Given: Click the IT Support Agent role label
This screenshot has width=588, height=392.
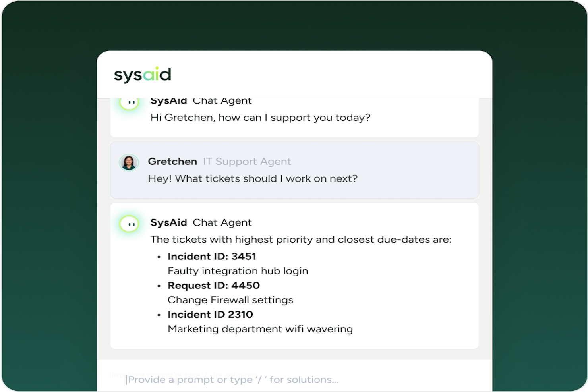Looking at the screenshot, I should (x=246, y=161).
